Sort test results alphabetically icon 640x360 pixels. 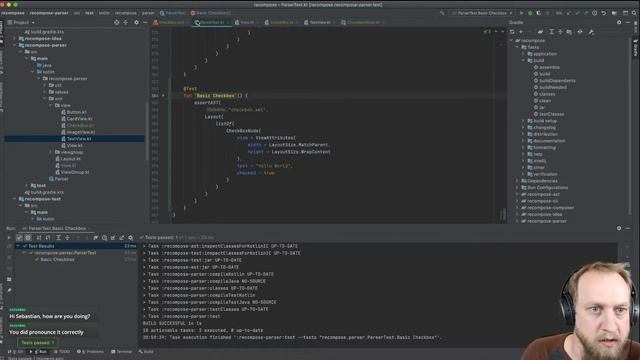click(x=39, y=238)
